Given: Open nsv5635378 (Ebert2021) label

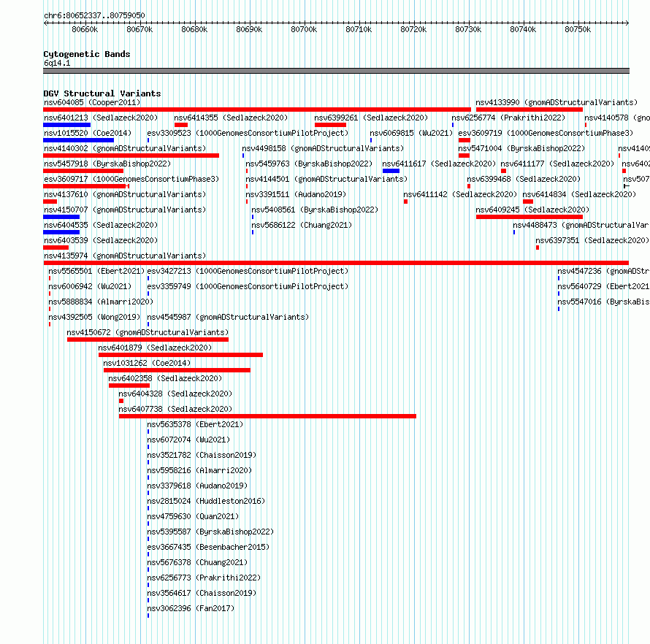Looking at the screenshot, I should (195, 424).
